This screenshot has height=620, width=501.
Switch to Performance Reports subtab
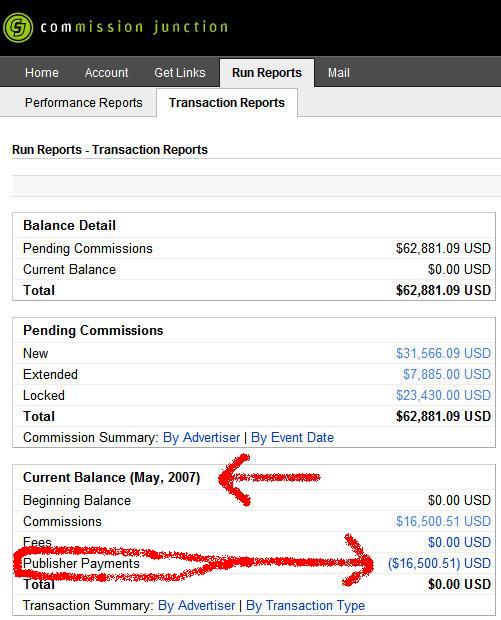(83, 103)
